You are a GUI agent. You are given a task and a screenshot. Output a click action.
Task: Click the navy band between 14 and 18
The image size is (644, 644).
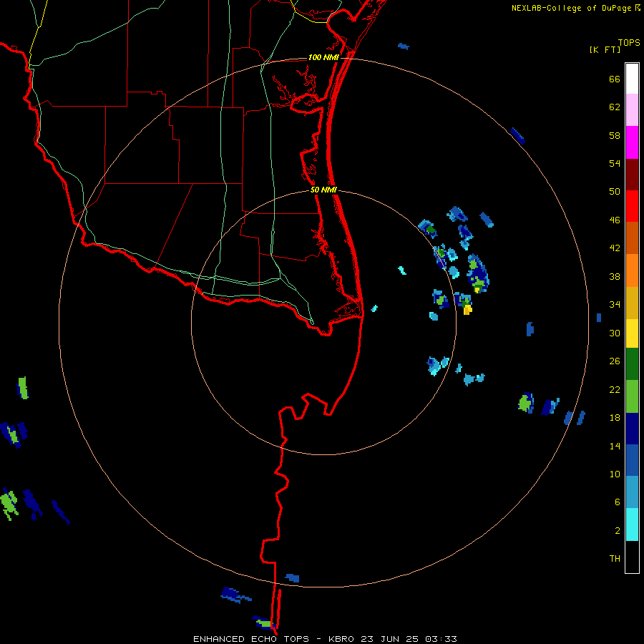tap(632, 429)
